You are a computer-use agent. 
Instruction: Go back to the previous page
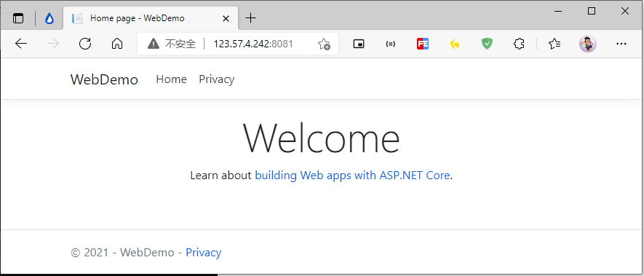click(x=20, y=44)
